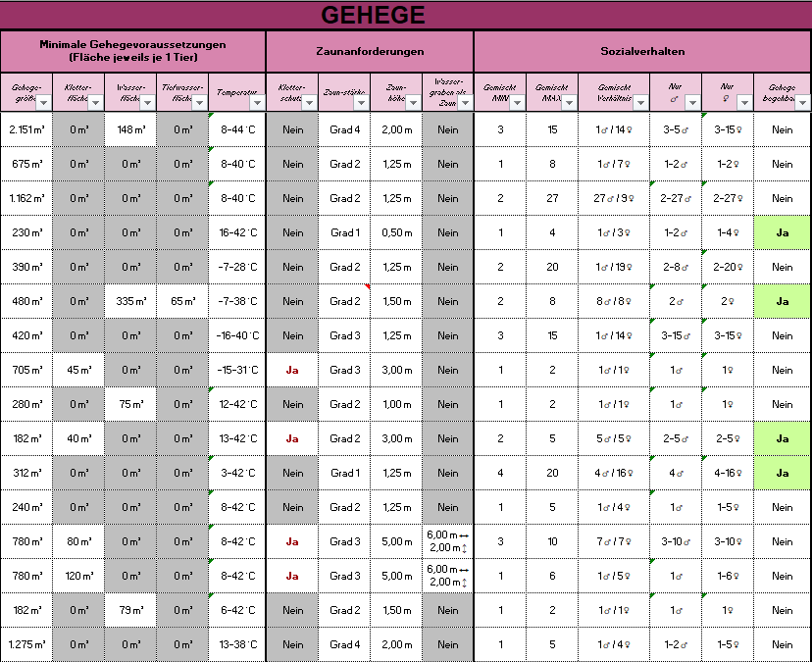Image resolution: width=812 pixels, height=662 pixels.
Task: Select the 1,00 m fence height cell
Action: pyautogui.click(x=396, y=404)
